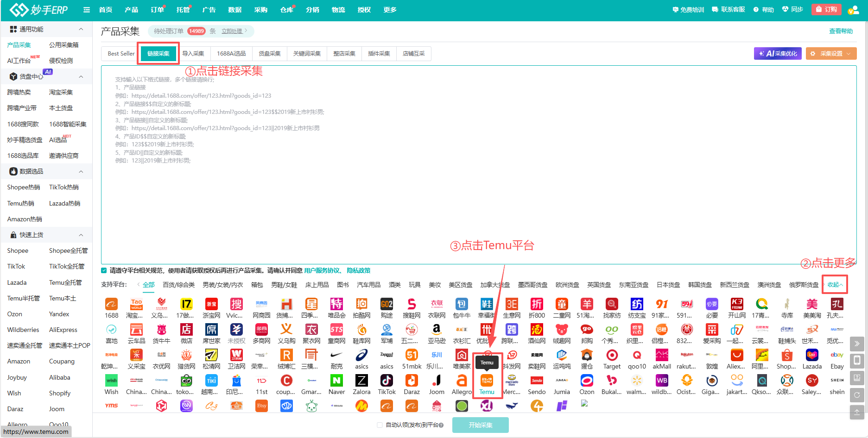The image size is (868, 438).
Task: Collapse the 数据选品 sidebar section
Action: 81,171
